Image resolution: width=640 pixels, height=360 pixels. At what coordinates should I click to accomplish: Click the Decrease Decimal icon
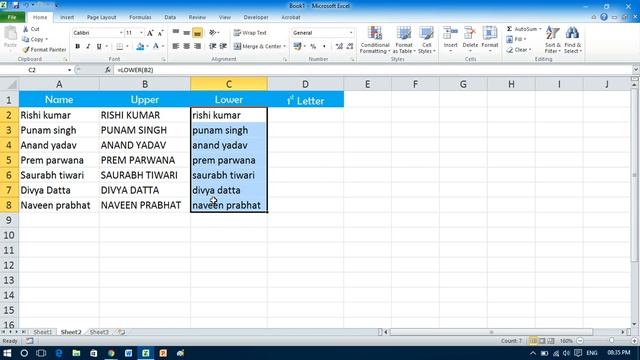click(350, 47)
